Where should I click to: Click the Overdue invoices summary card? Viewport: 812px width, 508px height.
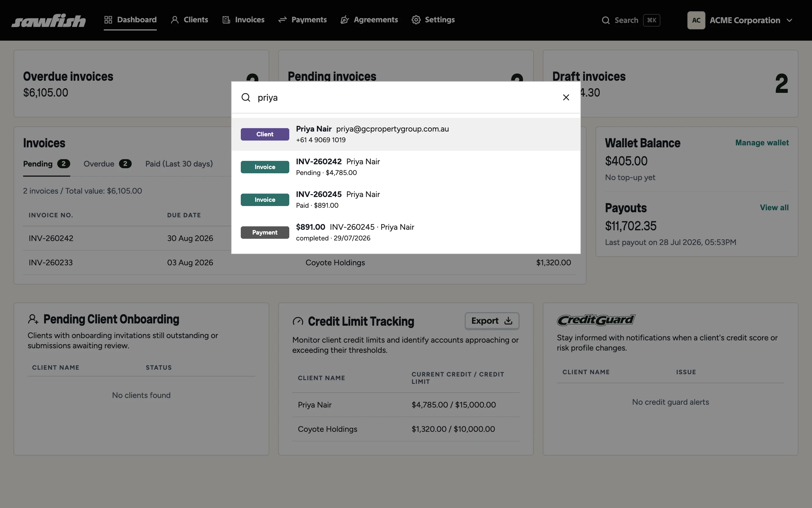point(141,84)
